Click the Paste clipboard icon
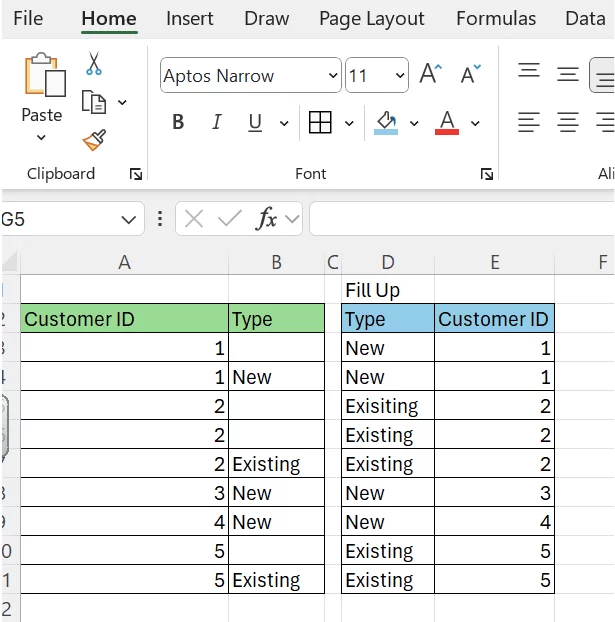Image resolution: width=615 pixels, height=622 pixels. [x=45, y=75]
